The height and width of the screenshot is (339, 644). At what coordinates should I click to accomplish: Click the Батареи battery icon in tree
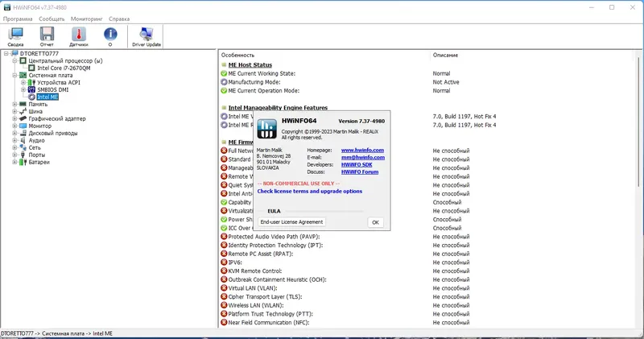23,163
